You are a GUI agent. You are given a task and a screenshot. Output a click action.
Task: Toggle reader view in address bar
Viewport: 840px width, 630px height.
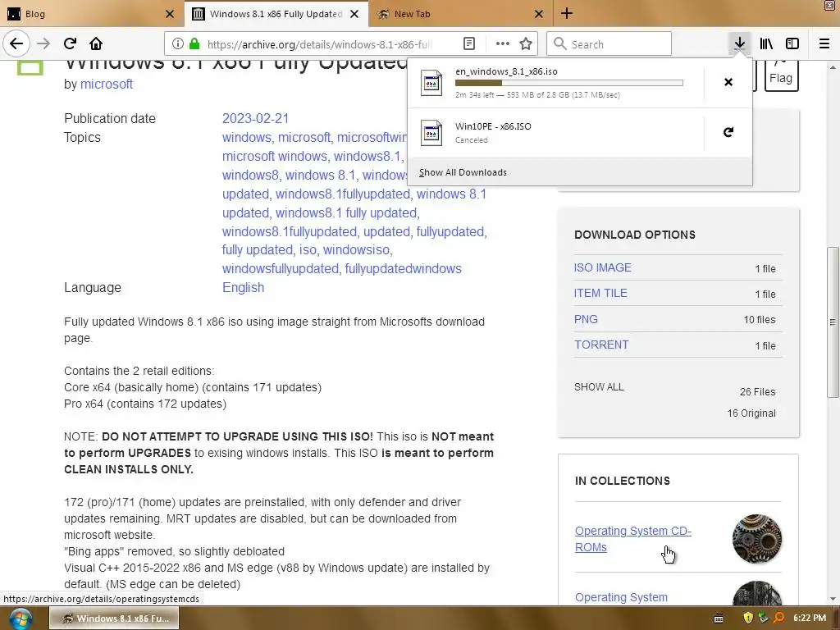click(469, 44)
